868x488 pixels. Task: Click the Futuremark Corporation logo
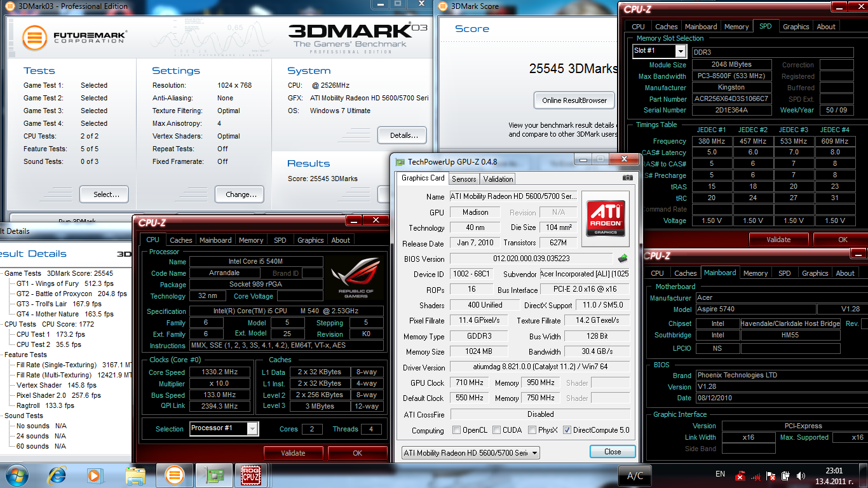74,37
